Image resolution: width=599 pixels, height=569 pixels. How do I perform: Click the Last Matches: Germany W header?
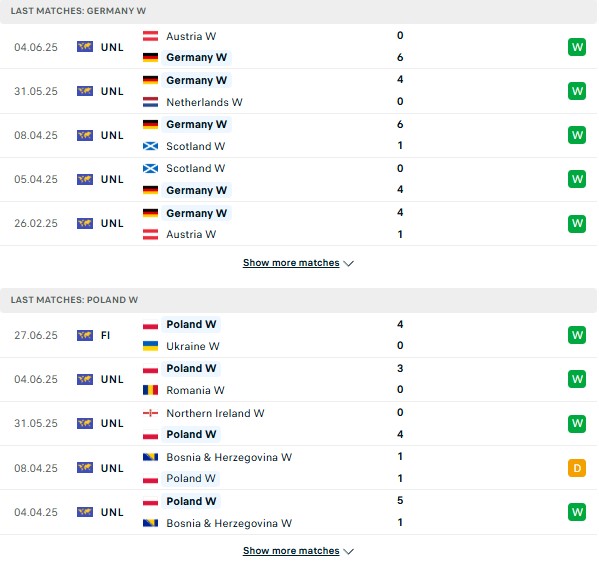tap(78, 11)
